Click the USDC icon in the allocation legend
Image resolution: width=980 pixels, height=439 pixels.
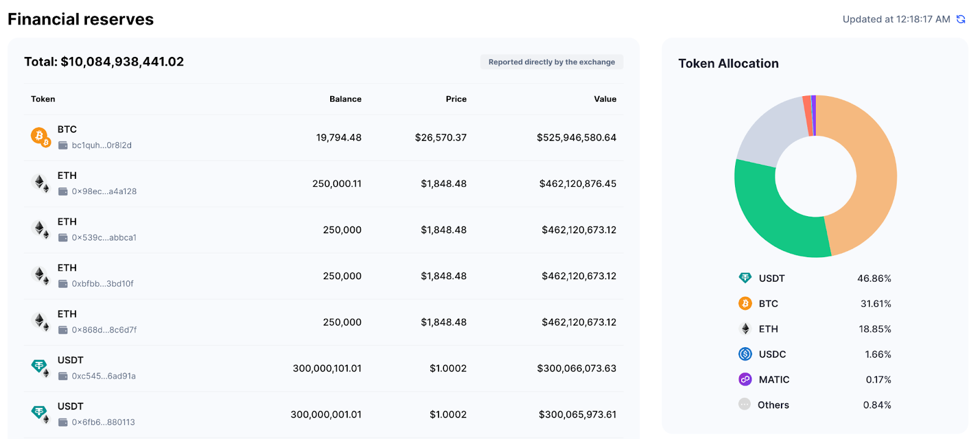pos(745,354)
